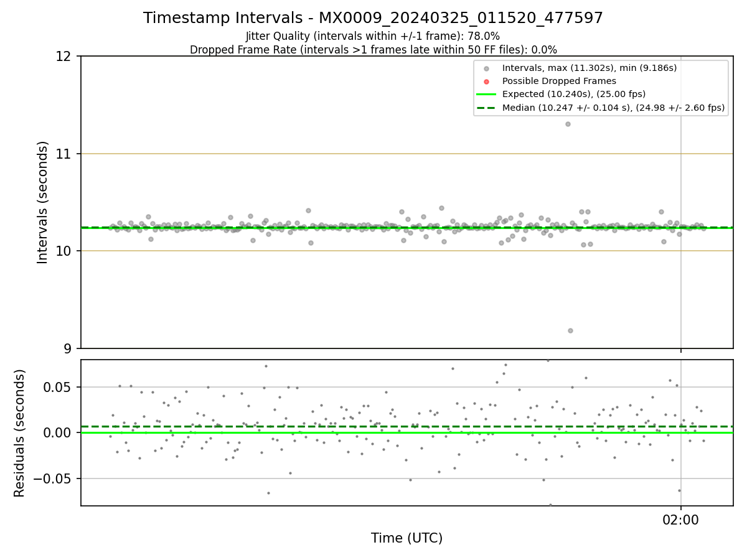
Task: Click the Possible Dropped Frames legend entry
Action: [x=559, y=81]
